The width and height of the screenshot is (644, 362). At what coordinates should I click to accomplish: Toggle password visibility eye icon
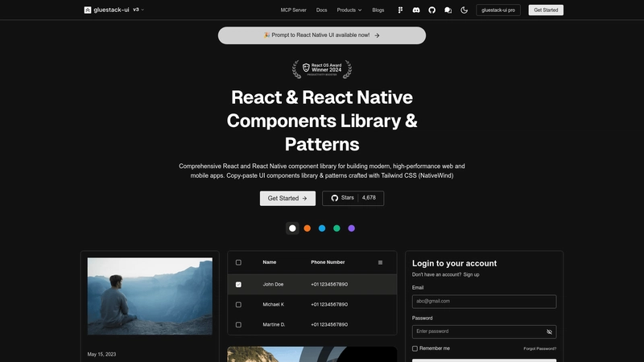(x=549, y=331)
